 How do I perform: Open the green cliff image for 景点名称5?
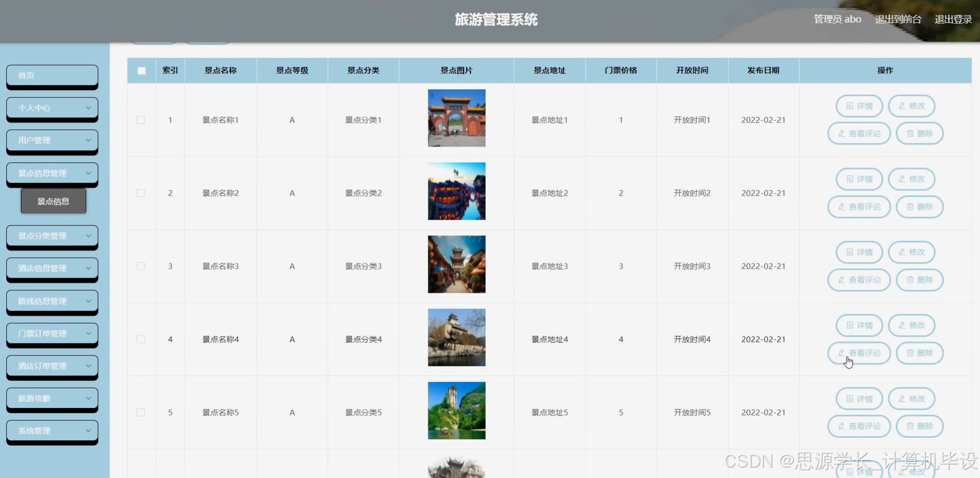(x=456, y=411)
